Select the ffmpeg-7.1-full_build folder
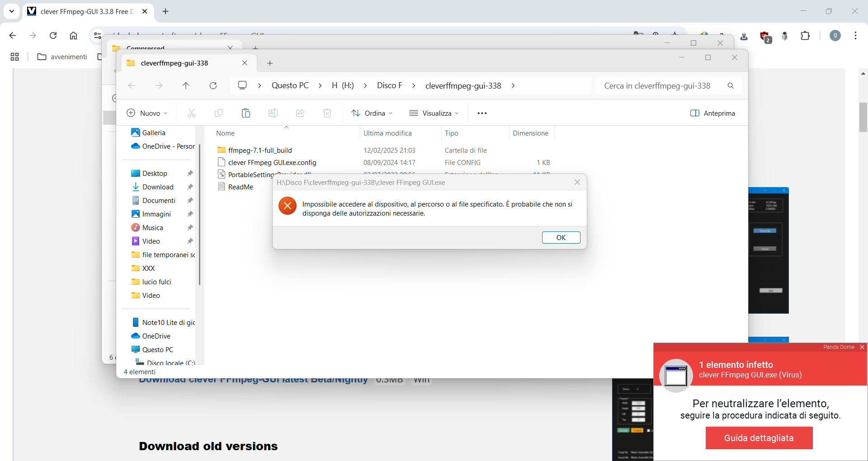The height and width of the screenshot is (461, 868). tap(260, 151)
